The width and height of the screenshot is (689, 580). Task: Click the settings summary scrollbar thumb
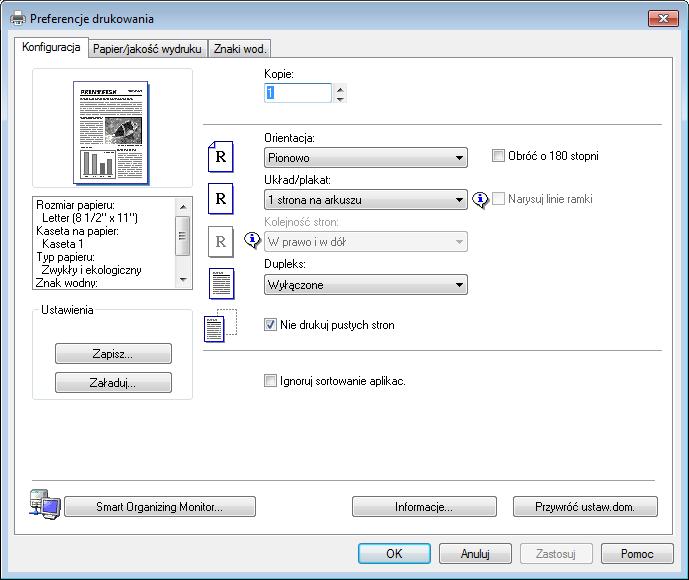pos(182,236)
